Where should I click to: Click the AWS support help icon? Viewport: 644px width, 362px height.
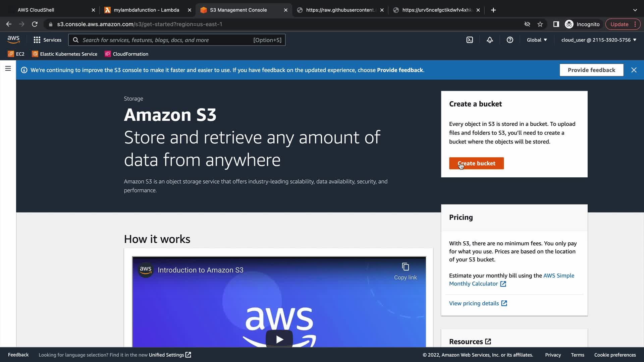click(510, 40)
